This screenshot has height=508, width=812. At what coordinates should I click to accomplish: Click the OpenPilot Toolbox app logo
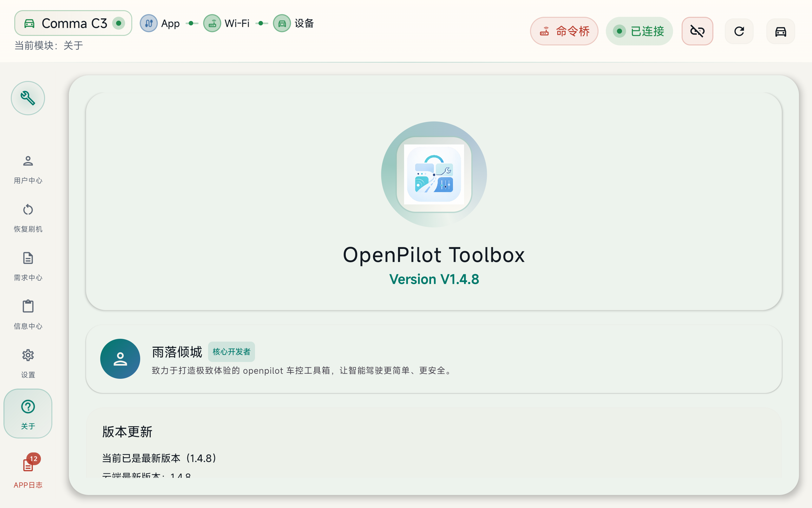point(434,174)
